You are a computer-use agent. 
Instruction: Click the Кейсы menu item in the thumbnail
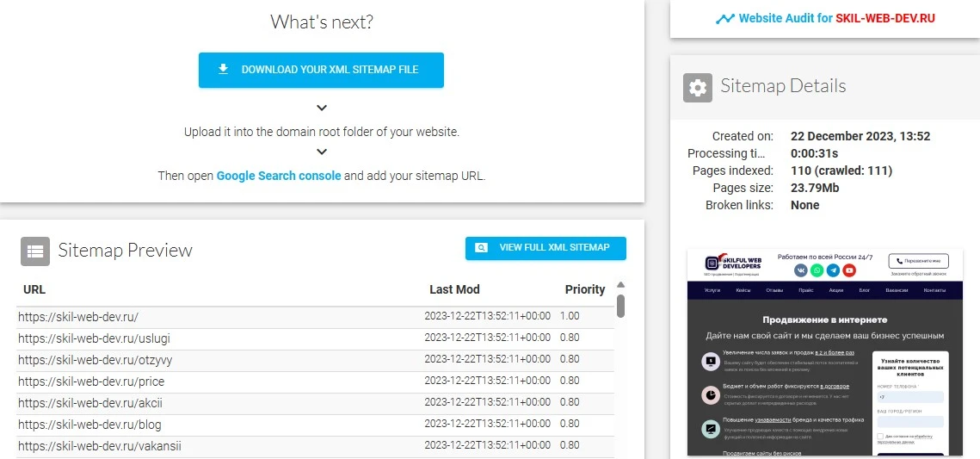point(743,291)
